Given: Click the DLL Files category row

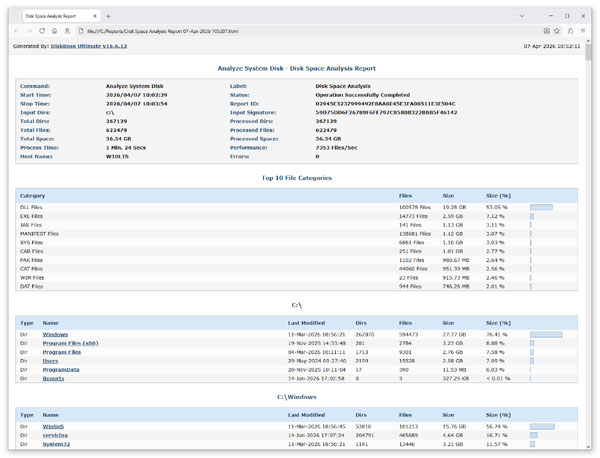Looking at the screenshot, I should (x=297, y=207).
